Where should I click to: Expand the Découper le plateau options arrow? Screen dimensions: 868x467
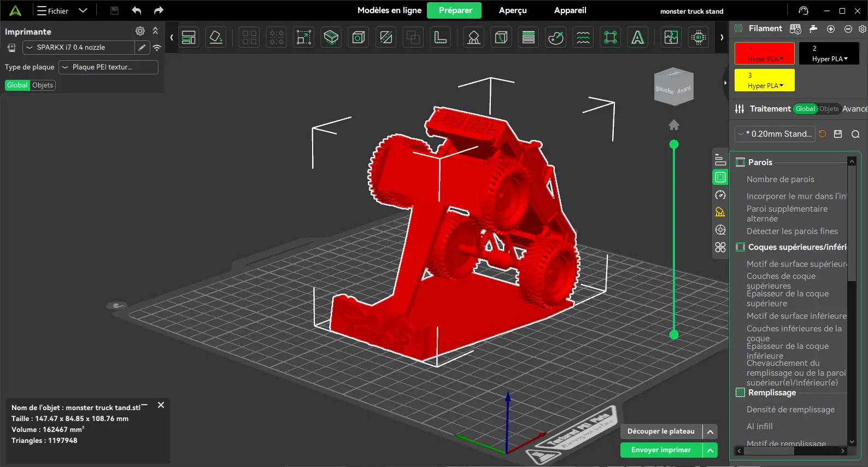(x=710, y=431)
